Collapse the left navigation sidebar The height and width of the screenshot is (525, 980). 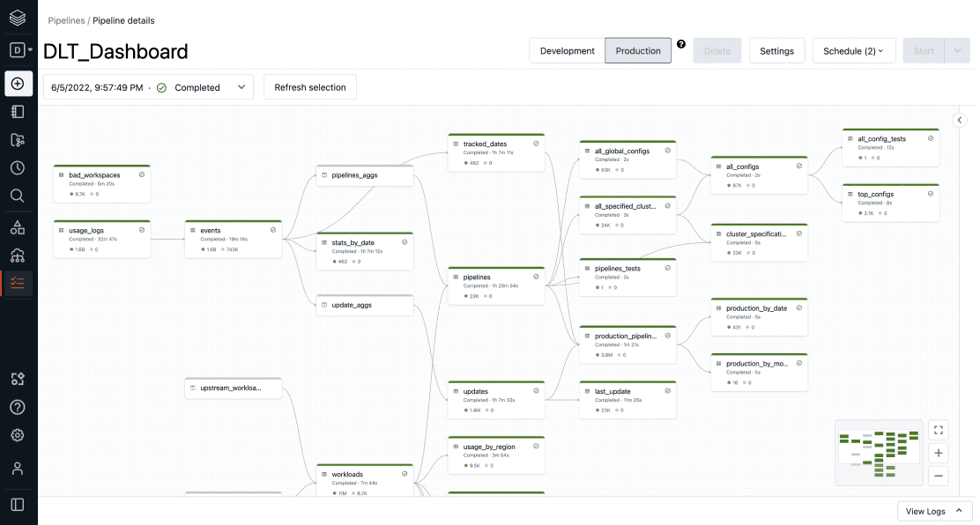coord(18,502)
